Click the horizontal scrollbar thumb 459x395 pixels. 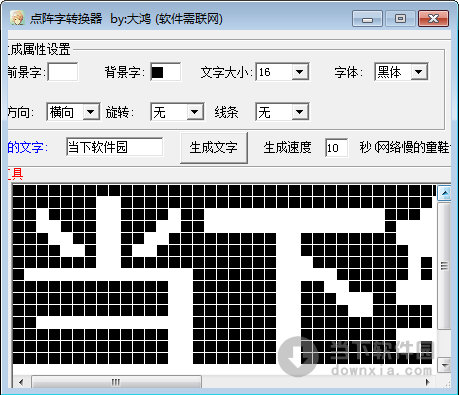pyautogui.click(x=116, y=382)
